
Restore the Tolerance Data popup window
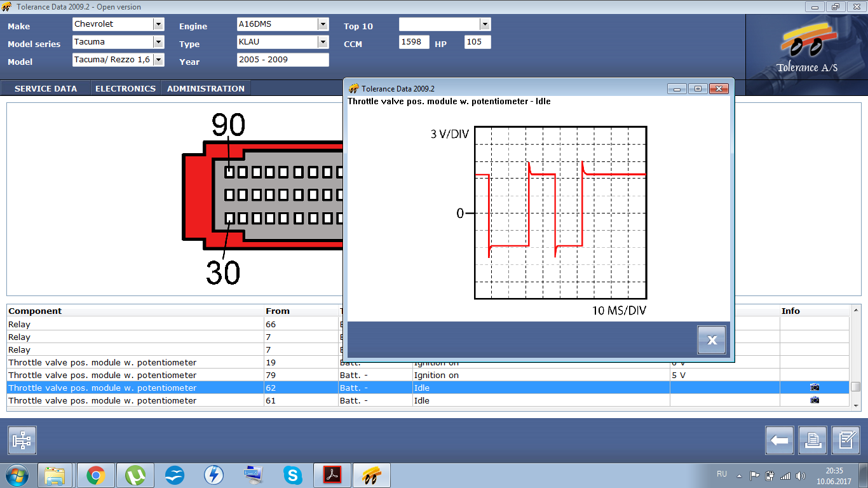tap(698, 89)
